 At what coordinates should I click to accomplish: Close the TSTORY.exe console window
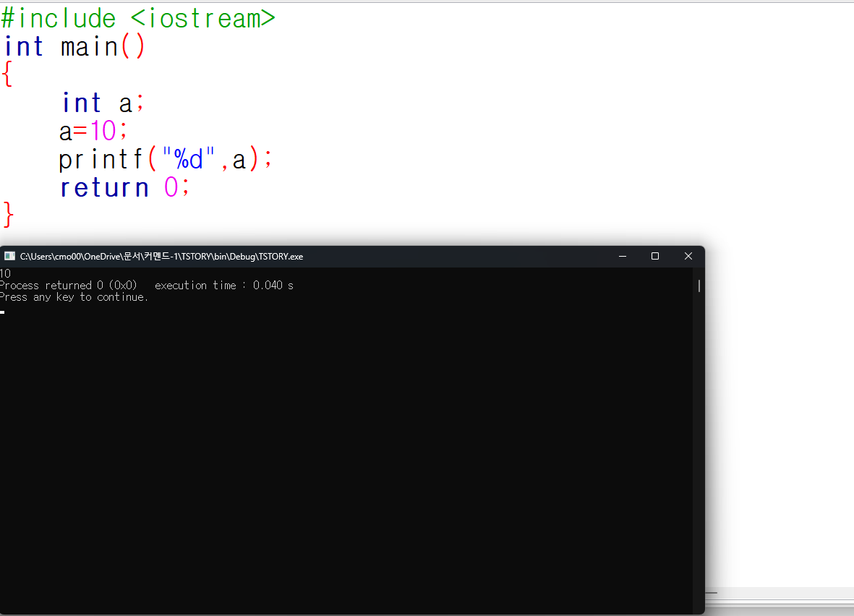[688, 256]
